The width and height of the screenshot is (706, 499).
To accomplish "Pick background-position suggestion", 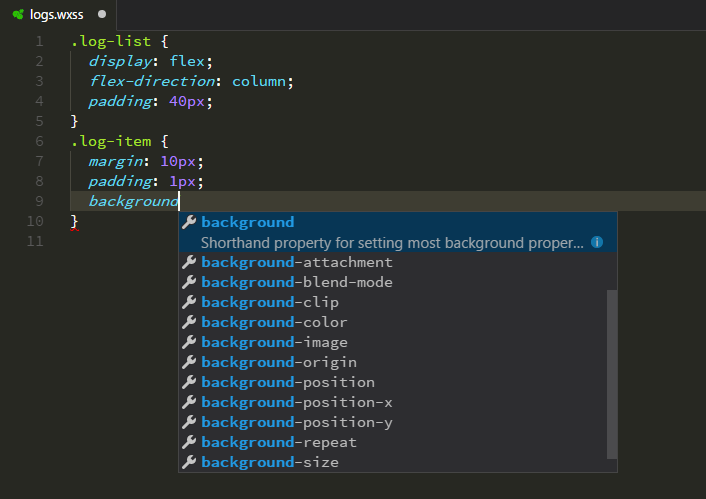I will click(393, 382).
